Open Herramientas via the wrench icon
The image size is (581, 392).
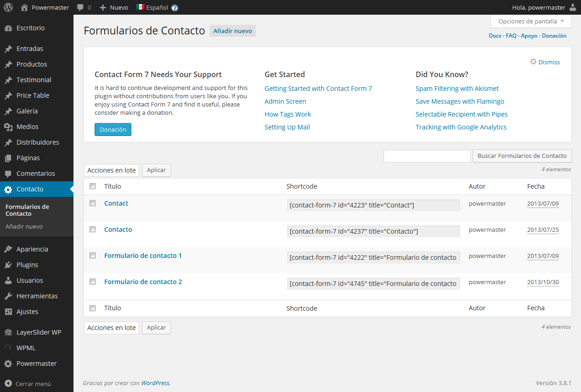(x=8, y=296)
